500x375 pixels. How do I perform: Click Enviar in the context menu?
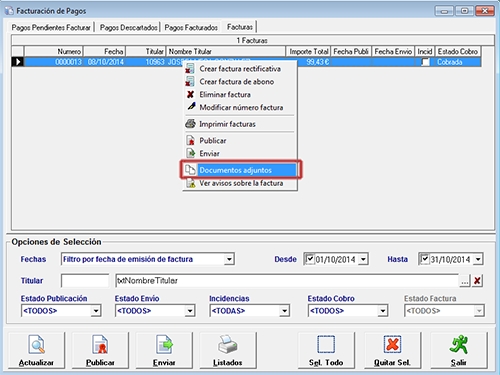pyautogui.click(x=240, y=153)
